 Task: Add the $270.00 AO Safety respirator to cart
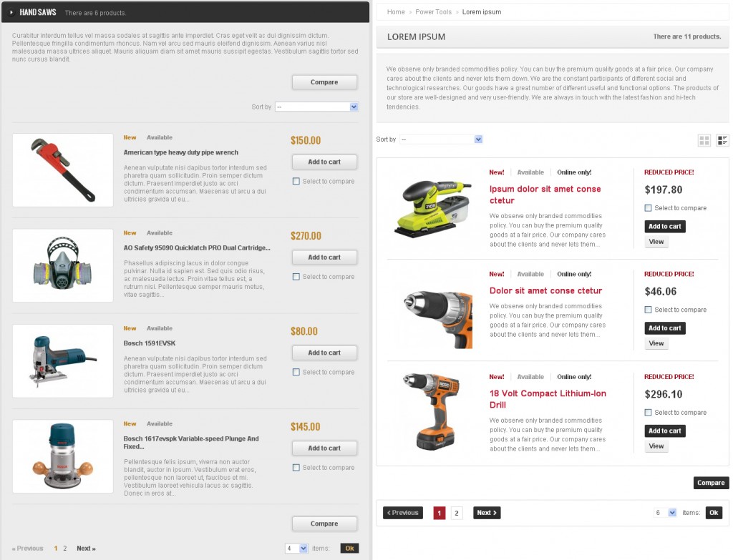(324, 257)
